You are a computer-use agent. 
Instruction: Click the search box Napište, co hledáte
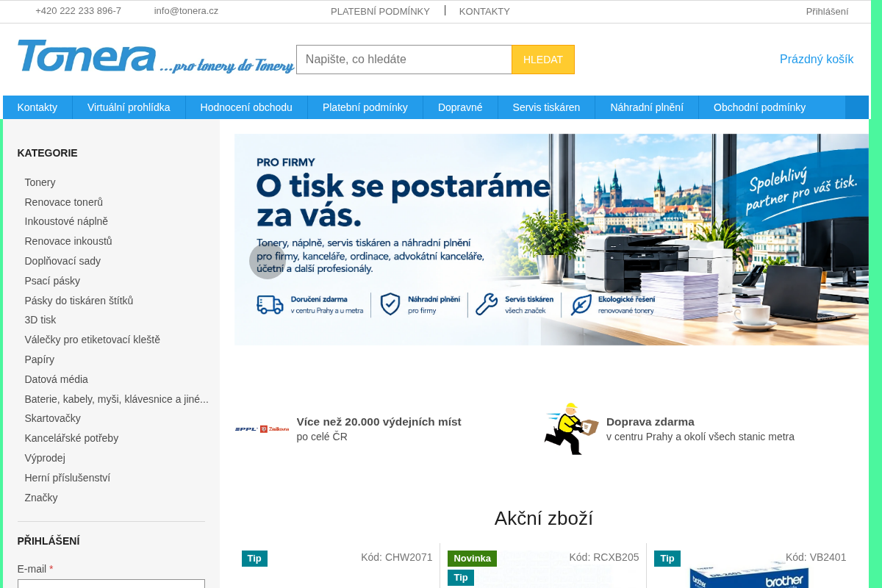click(404, 60)
